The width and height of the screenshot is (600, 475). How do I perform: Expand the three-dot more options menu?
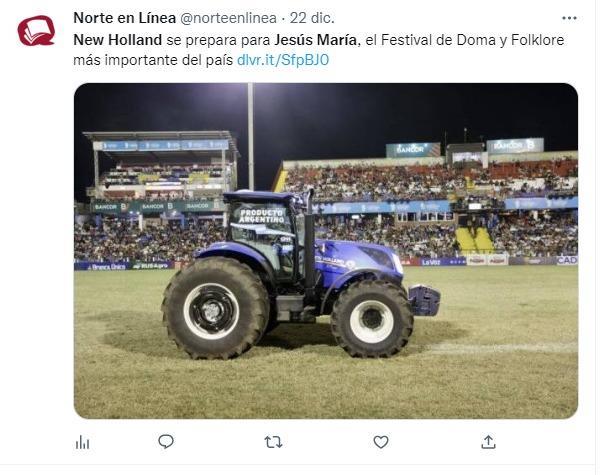[569, 18]
